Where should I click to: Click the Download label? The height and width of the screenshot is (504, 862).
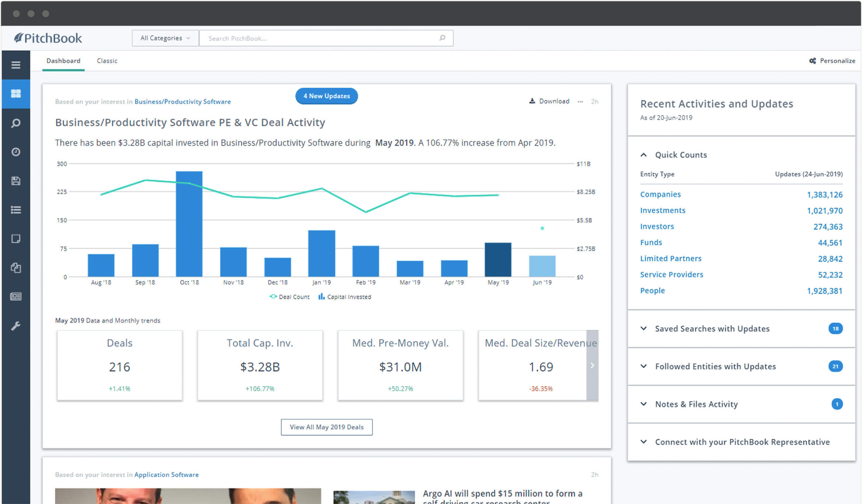coord(554,101)
